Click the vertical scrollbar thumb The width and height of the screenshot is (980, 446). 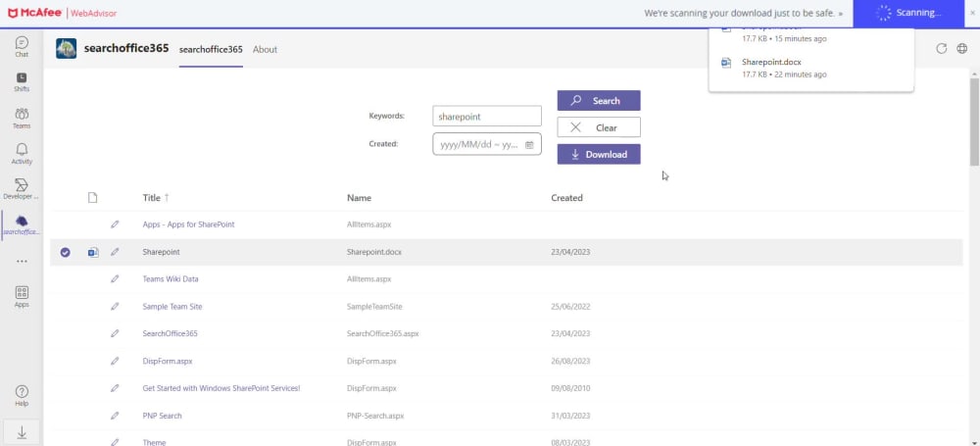click(x=974, y=122)
